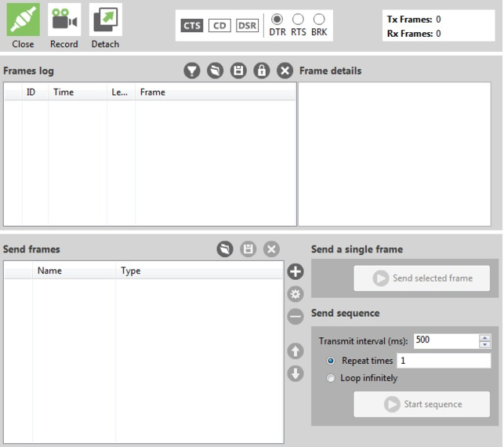Click the Send frames save floppy icon
Image resolution: width=504 pixels, height=447 pixels.
pyautogui.click(x=248, y=249)
